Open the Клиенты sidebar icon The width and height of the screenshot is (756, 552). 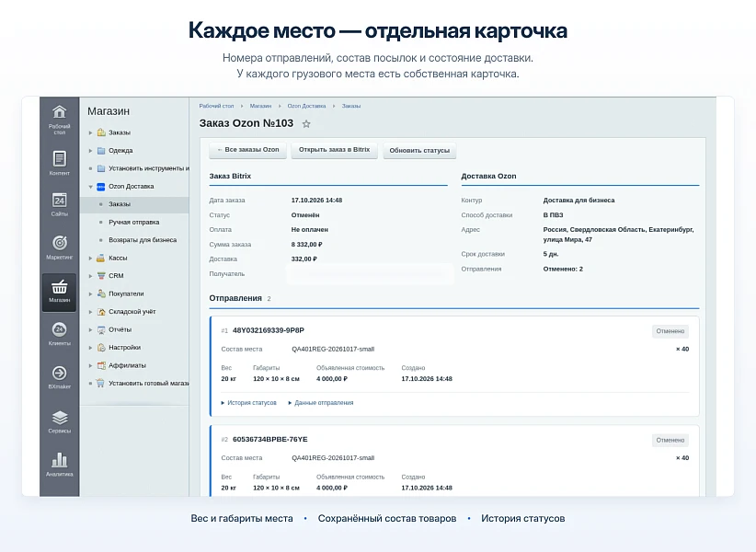click(59, 329)
